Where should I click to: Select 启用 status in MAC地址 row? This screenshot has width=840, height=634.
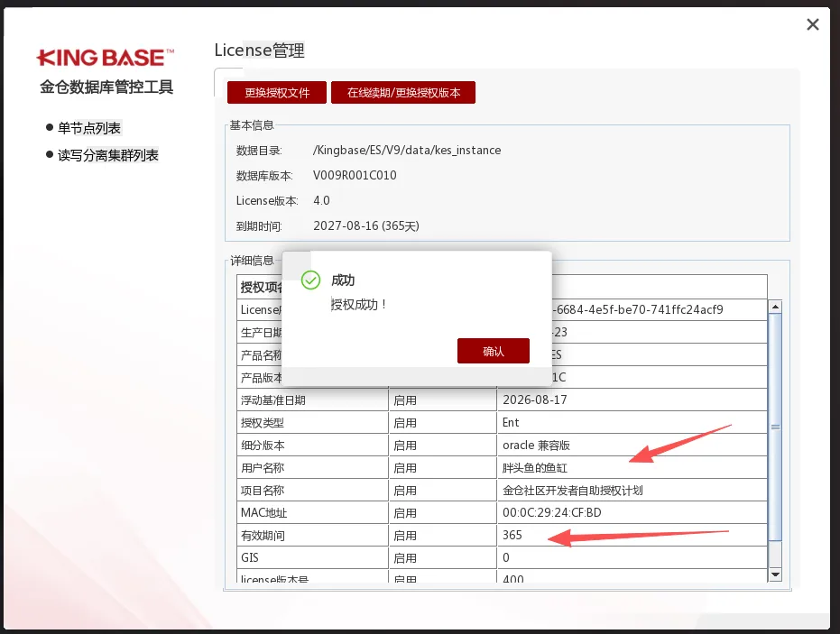tap(405, 512)
